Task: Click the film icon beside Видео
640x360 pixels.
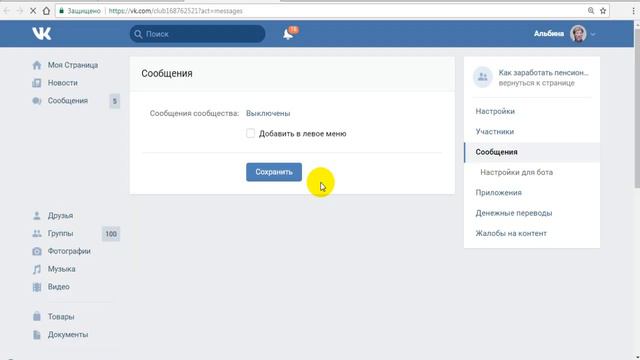Action: click(37, 287)
